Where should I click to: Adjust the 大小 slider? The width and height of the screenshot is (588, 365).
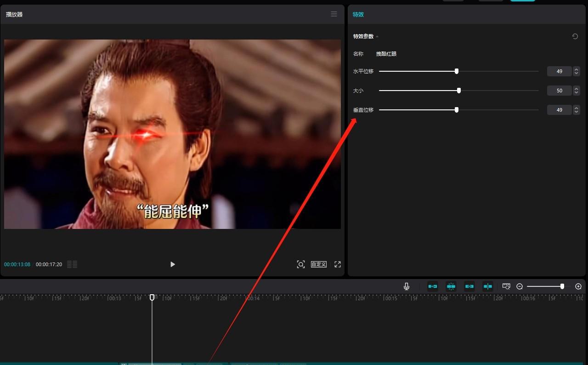(458, 91)
